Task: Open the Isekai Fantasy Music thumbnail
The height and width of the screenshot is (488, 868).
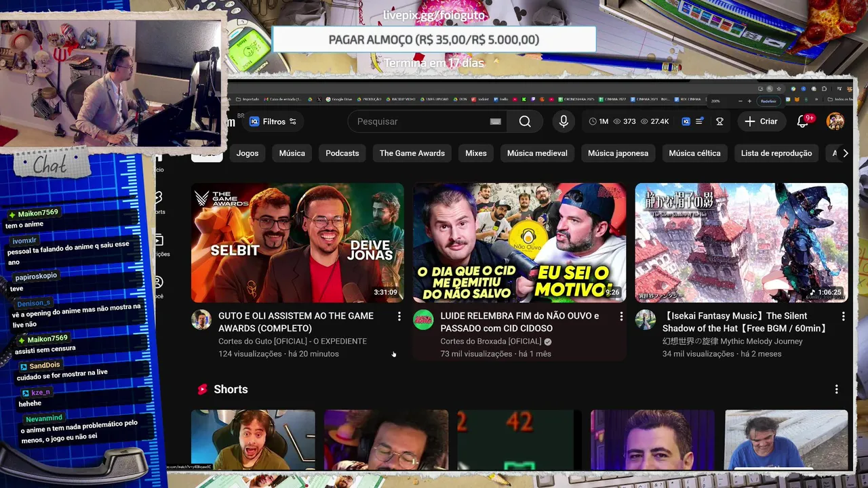Action: [741, 243]
